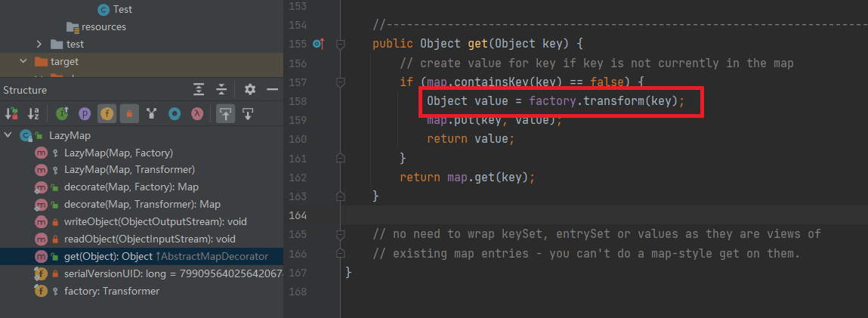This screenshot has height=318, width=868.
Task: Select readObject(ObjectInputStream) method
Action: [x=150, y=239]
